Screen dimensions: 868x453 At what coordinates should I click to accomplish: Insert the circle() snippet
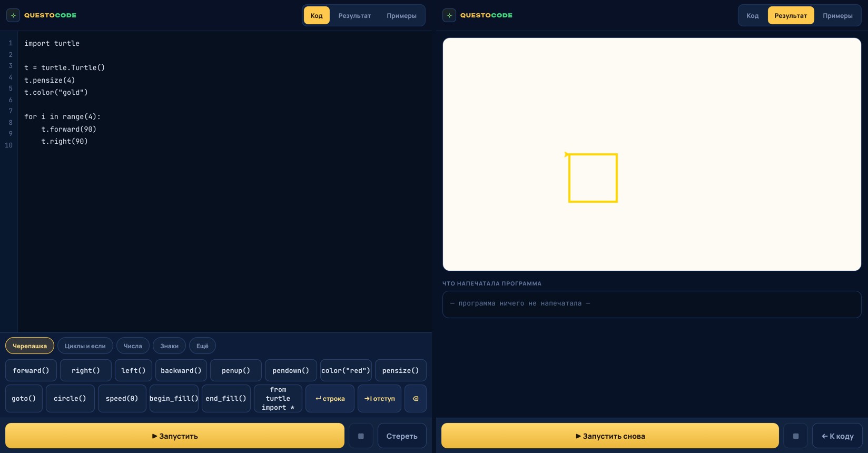click(x=70, y=399)
